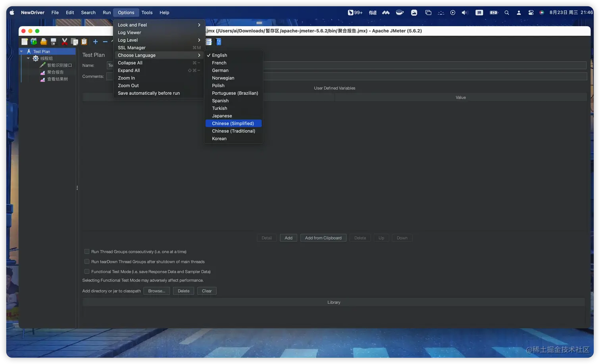The height and width of the screenshot is (364, 600).
Task: Click the dropper icon beside 智能识别接口
Action: pyautogui.click(x=43, y=65)
